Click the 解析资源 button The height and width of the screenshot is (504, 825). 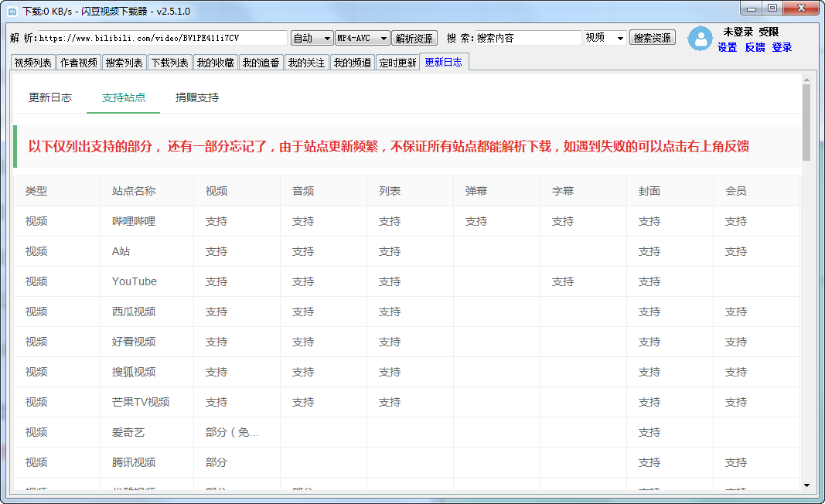pyautogui.click(x=414, y=38)
